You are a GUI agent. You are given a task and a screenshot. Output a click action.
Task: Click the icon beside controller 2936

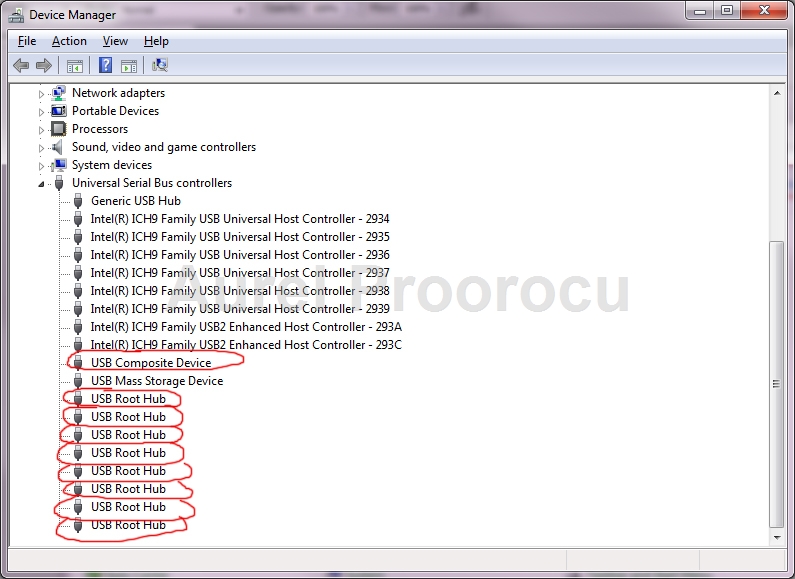pyautogui.click(x=78, y=255)
